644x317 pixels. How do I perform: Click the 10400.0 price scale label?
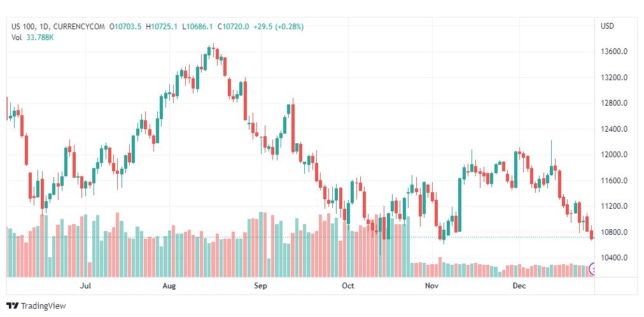(615, 258)
